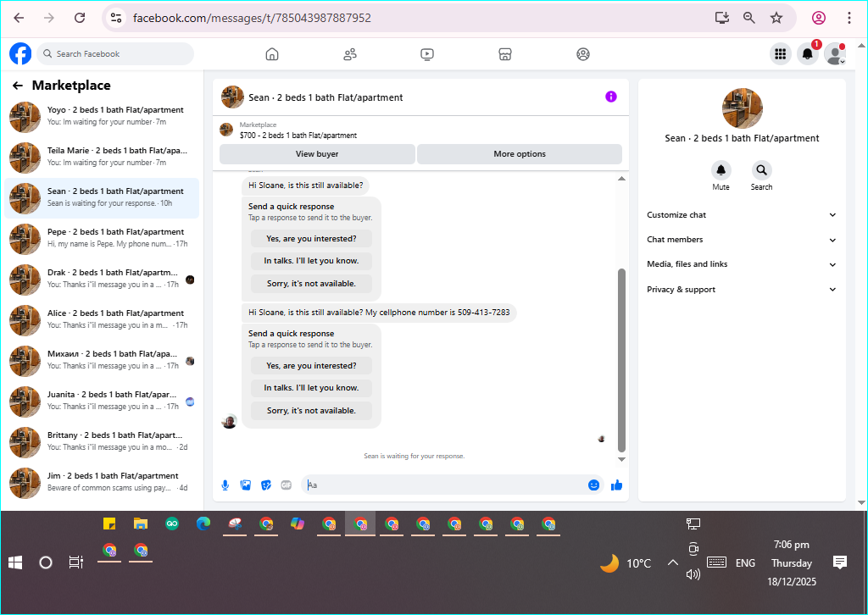868x615 pixels.
Task: Search within the Sean conversation
Action: point(762,169)
